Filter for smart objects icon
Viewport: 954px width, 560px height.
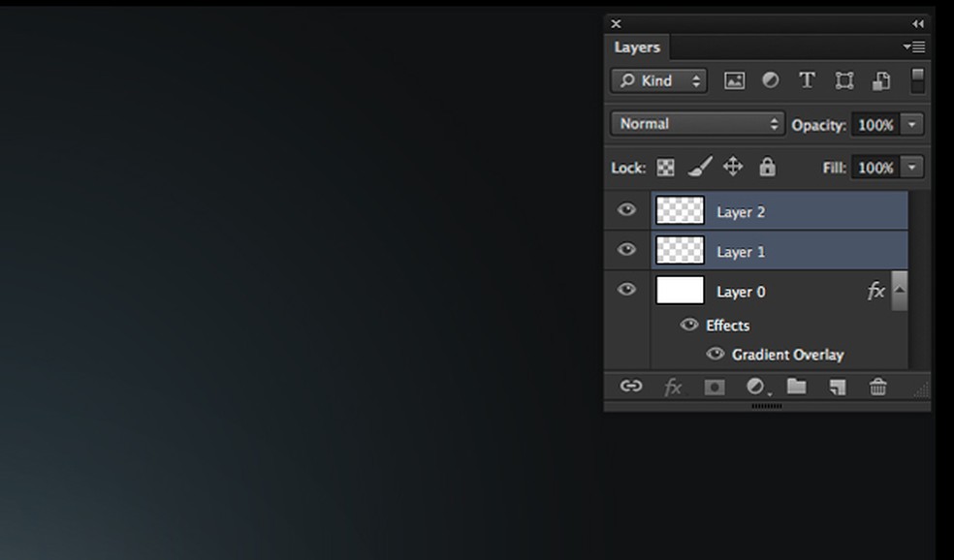(x=881, y=80)
